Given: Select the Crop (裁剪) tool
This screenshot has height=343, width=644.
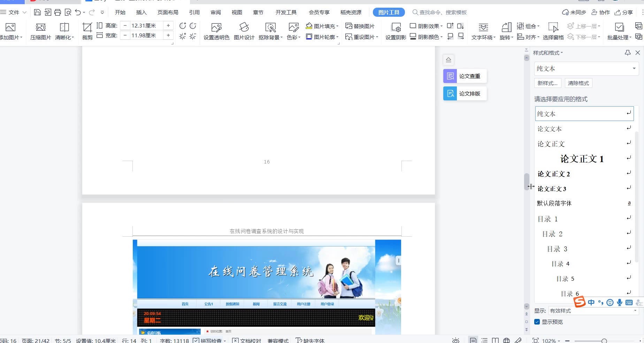Looking at the screenshot, I should (x=87, y=31).
